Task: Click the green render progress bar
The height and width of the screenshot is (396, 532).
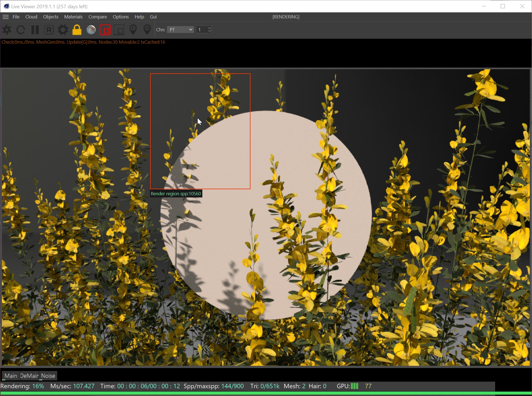Action: tap(266, 394)
